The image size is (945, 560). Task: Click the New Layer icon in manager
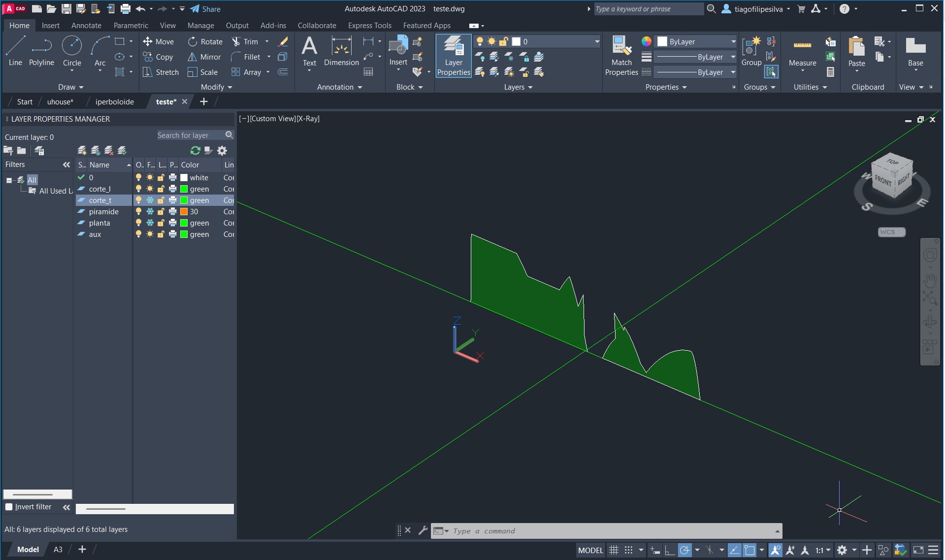[82, 150]
